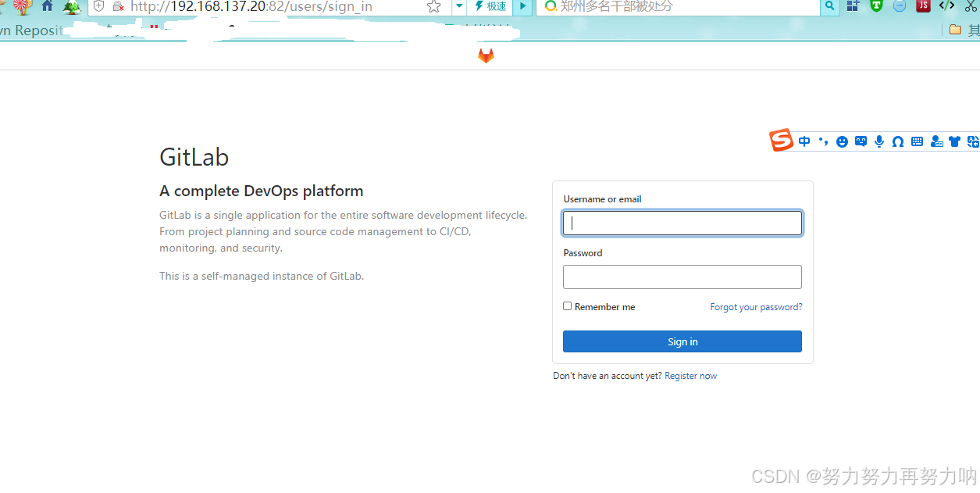This screenshot has width=980, height=493.
Task: Focus the Password input field
Action: point(682,277)
